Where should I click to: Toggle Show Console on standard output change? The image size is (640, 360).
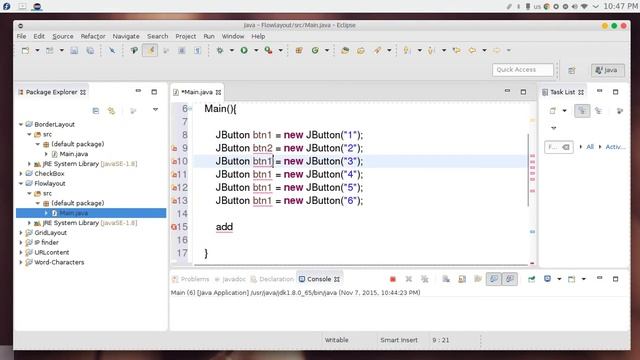point(493,279)
